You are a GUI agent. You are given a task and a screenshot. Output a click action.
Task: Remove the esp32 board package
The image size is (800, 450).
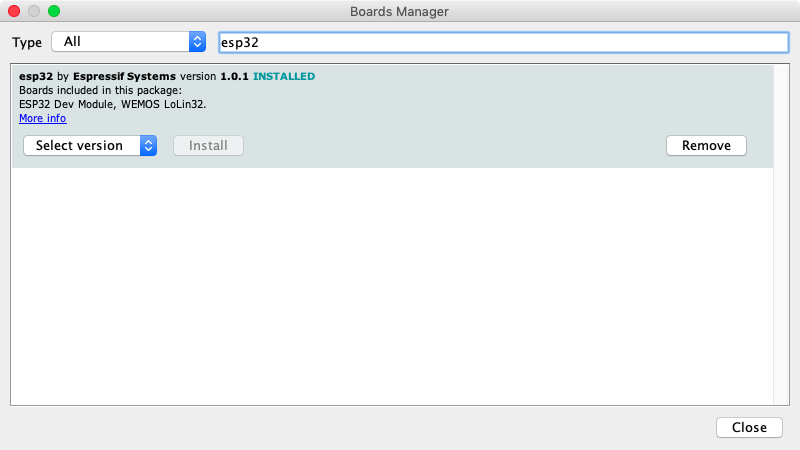[x=706, y=145]
